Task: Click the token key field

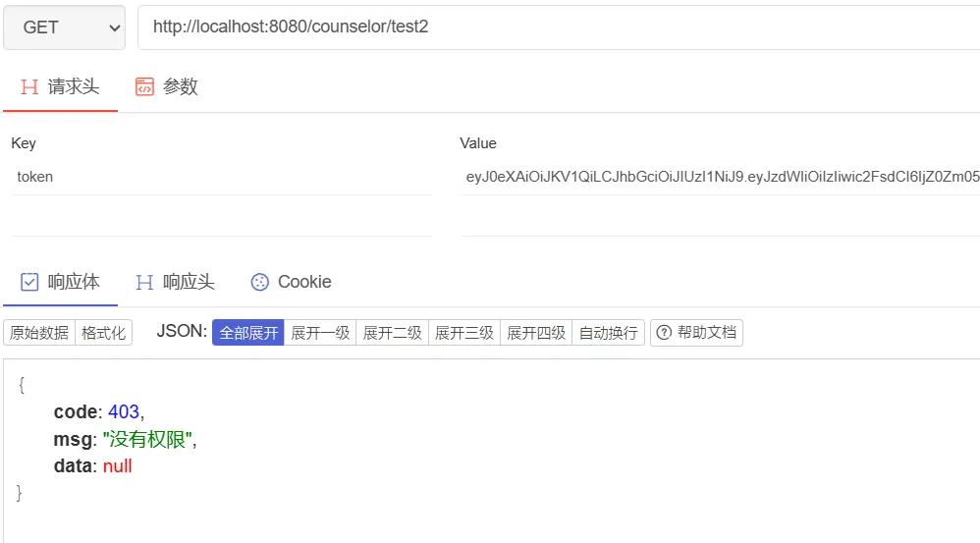Action: pos(221,178)
